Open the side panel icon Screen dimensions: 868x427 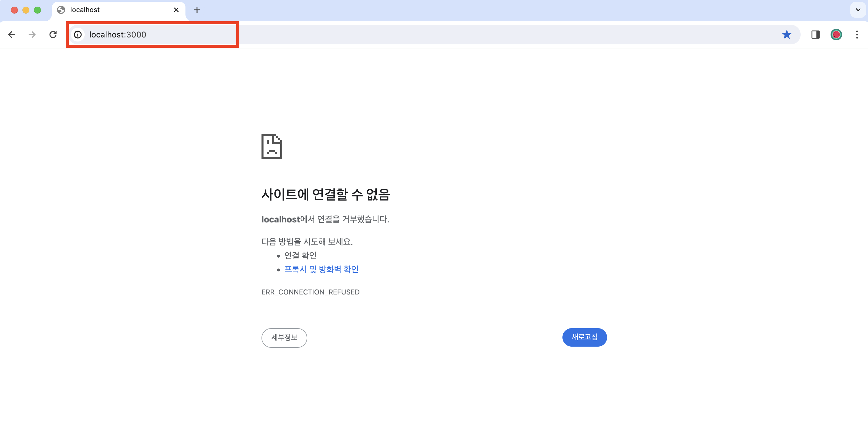pos(815,34)
